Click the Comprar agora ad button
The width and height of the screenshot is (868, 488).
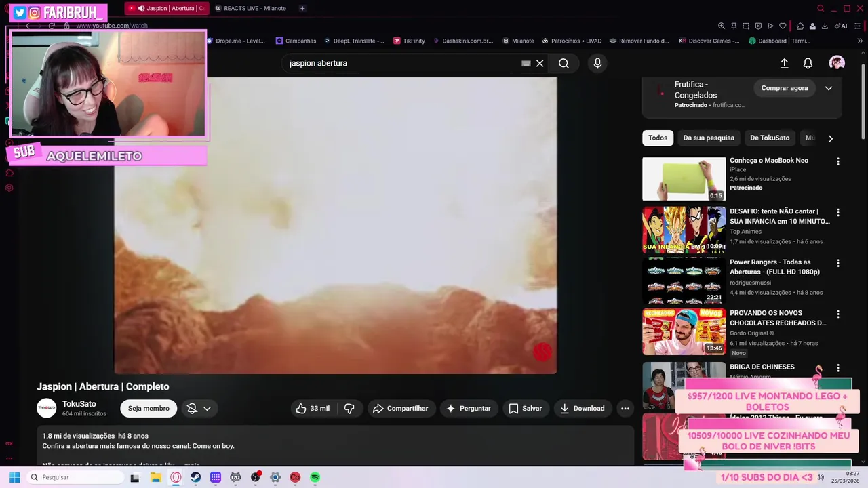click(785, 88)
